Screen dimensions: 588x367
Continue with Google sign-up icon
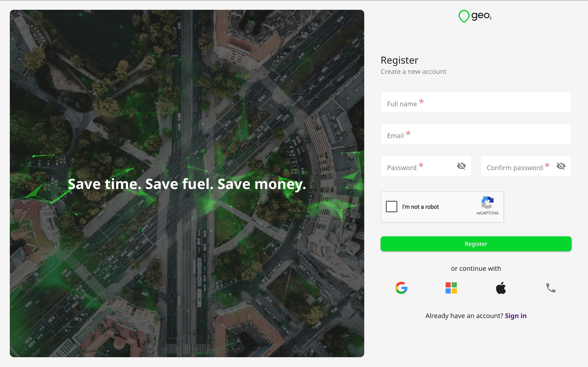point(401,288)
